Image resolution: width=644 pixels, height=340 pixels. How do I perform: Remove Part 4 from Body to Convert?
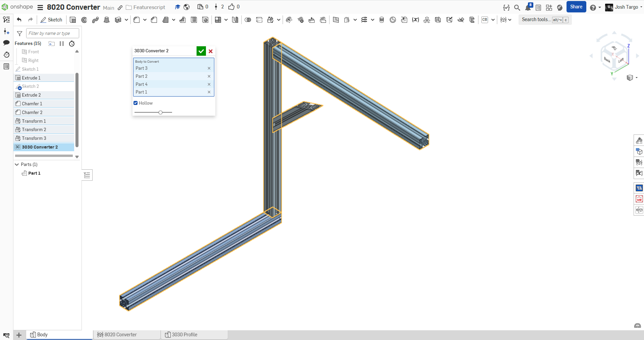pos(209,84)
